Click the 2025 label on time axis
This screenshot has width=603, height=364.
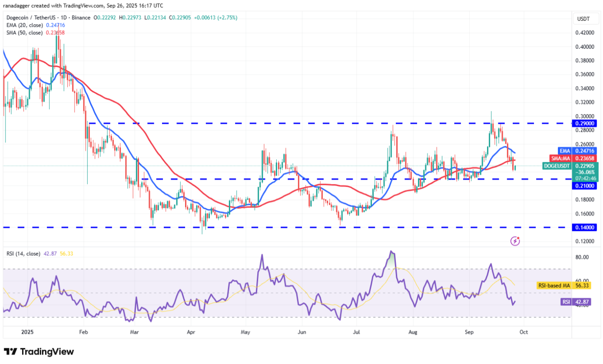27,332
